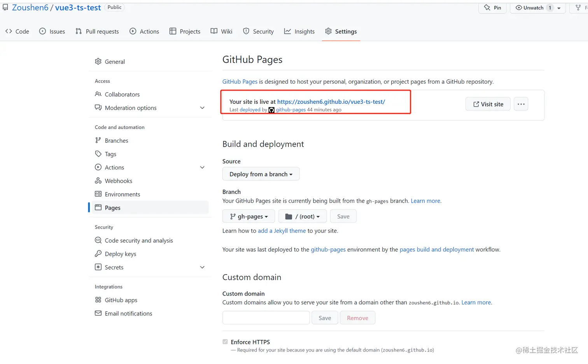Open the Insights tab
588x364 pixels.
click(299, 31)
